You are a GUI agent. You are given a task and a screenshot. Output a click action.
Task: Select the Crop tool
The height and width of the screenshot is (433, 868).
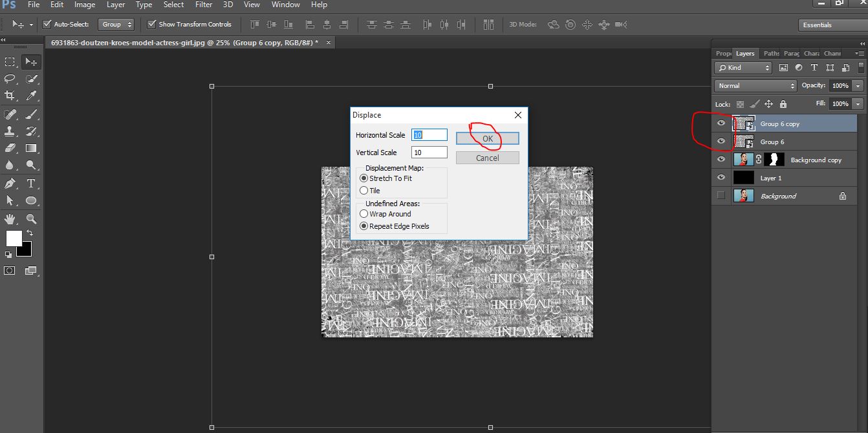(x=10, y=96)
